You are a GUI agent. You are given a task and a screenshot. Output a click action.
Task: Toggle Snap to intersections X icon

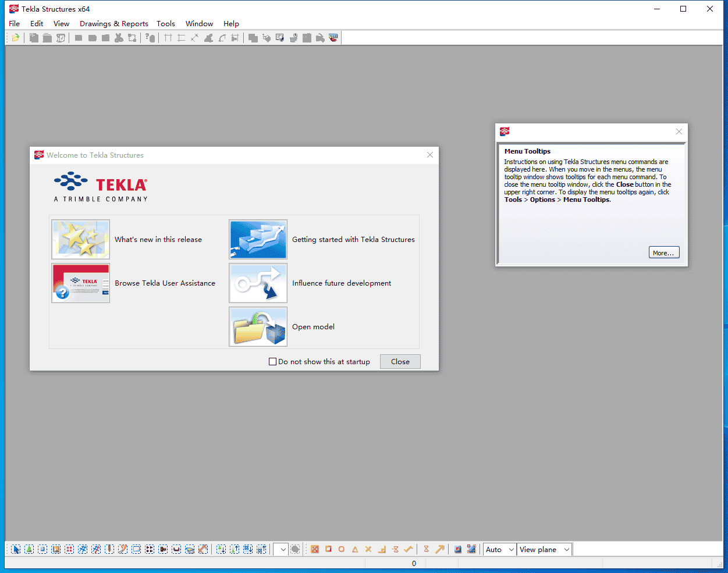[x=368, y=549]
